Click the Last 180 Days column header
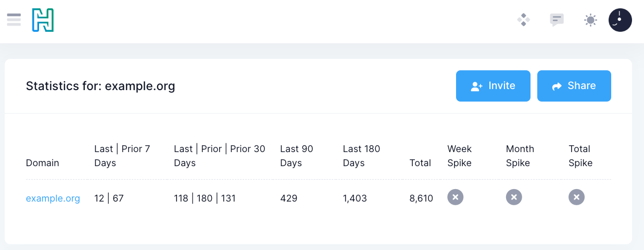 (x=361, y=156)
